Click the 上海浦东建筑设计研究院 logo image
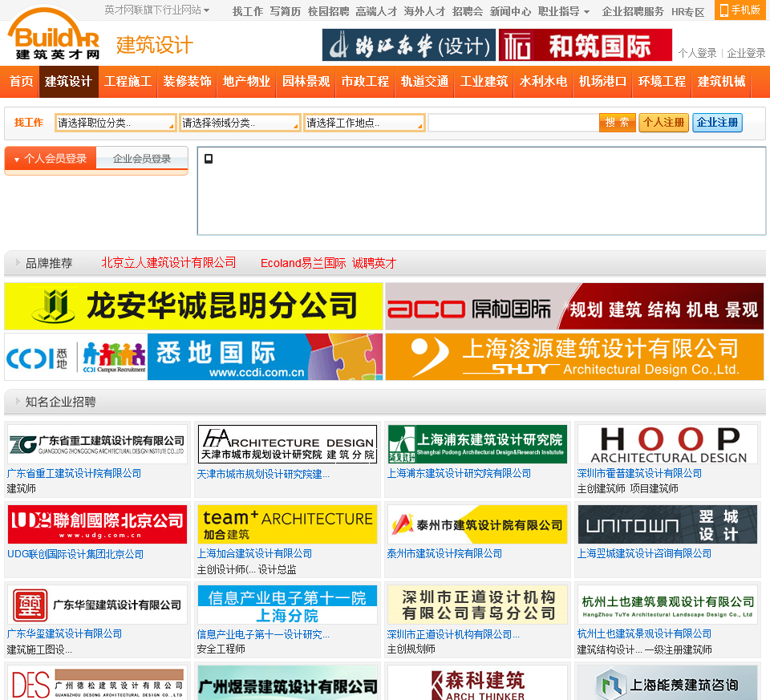 (x=477, y=444)
